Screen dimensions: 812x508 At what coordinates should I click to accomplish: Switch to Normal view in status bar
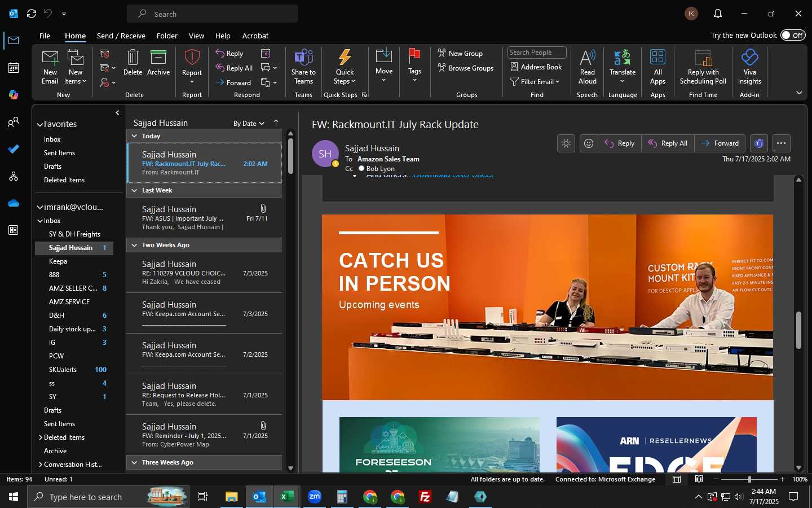677,479
